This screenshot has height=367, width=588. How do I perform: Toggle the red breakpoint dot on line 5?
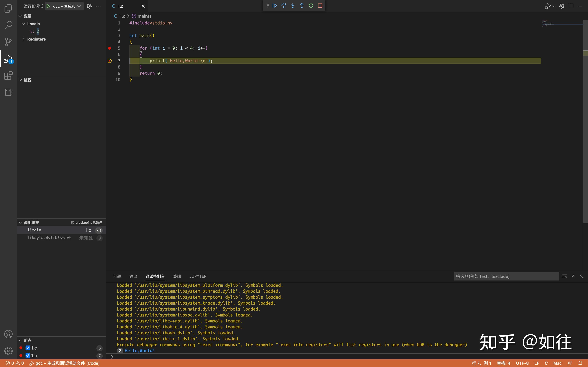pyautogui.click(x=110, y=48)
